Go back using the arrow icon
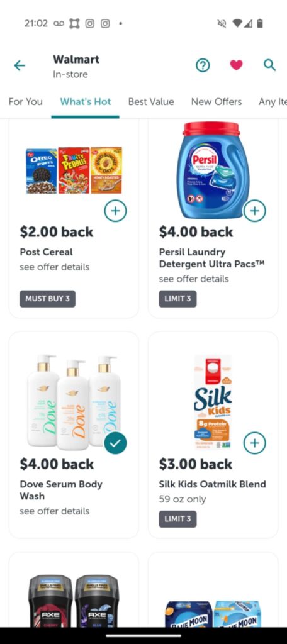Viewport: 287px width, 644px height. 20,65
